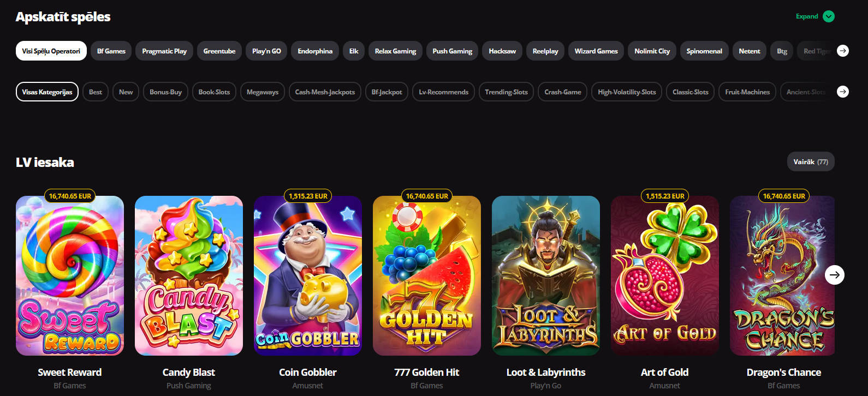Click the green Expand chevron icon
This screenshot has width=868, height=396.
(829, 16)
